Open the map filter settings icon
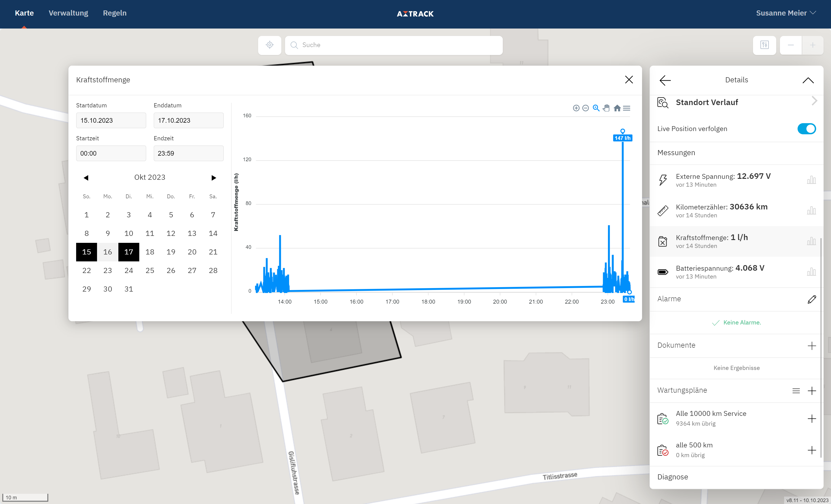Viewport: 831px width, 504px height. click(764, 45)
